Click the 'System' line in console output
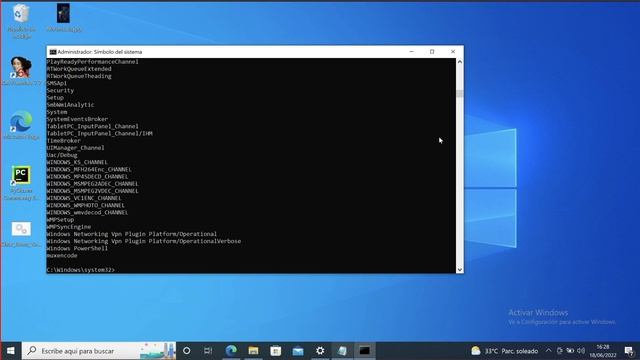The image size is (640, 360). pos(57,112)
